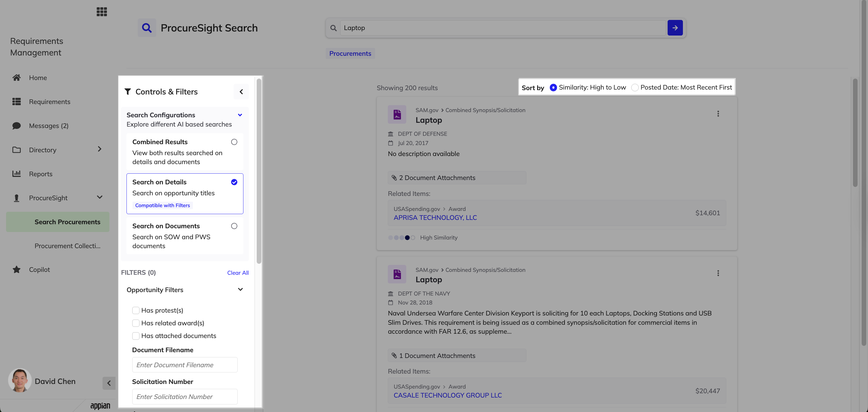Check the Has related award(s) filter
Viewport: 868px width, 412px height.
[136, 323]
